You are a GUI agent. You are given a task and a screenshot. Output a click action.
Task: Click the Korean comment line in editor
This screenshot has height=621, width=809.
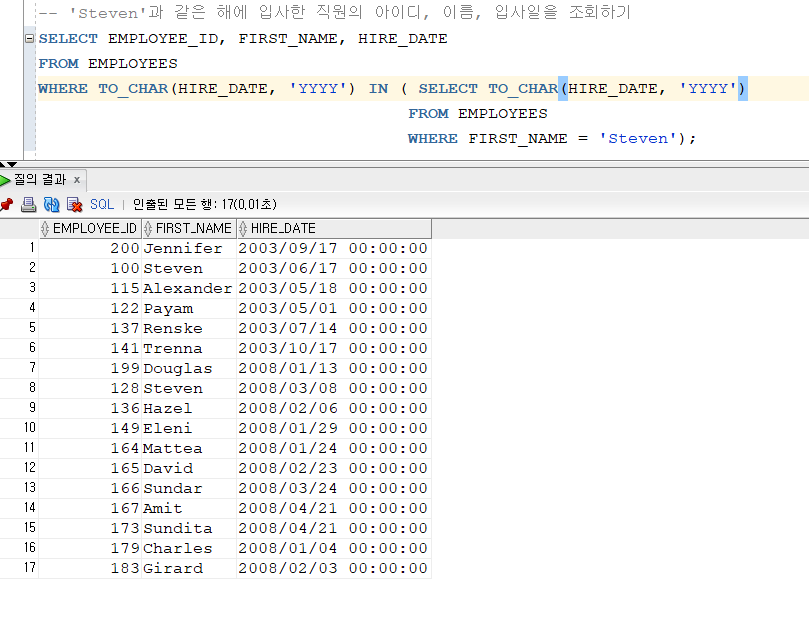(334, 12)
